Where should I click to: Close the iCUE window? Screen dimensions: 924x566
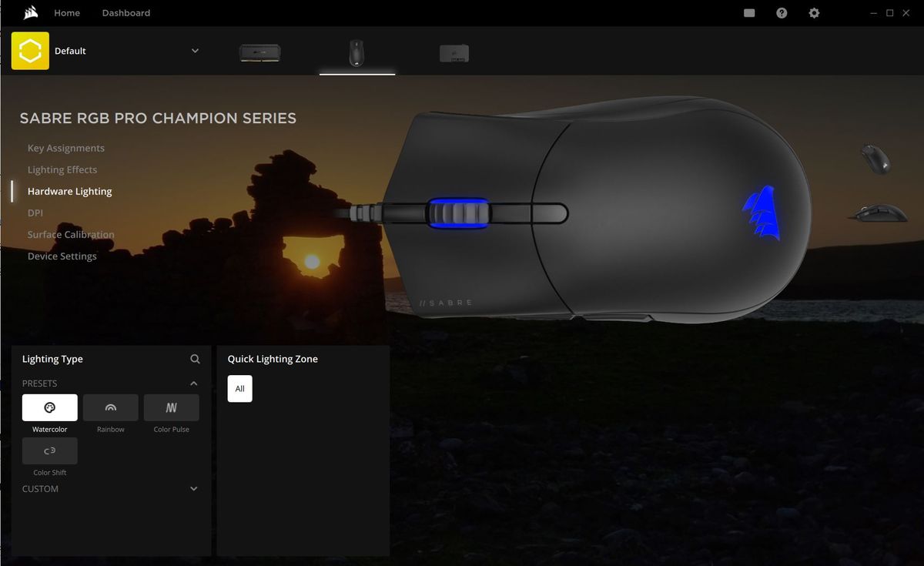click(x=907, y=13)
